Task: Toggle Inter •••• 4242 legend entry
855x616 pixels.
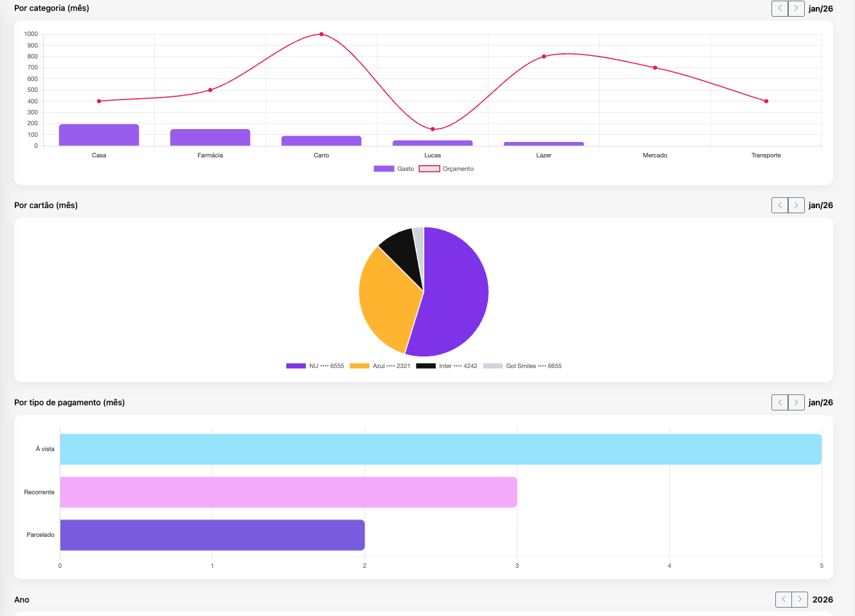Action: click(x=447, y=366)
